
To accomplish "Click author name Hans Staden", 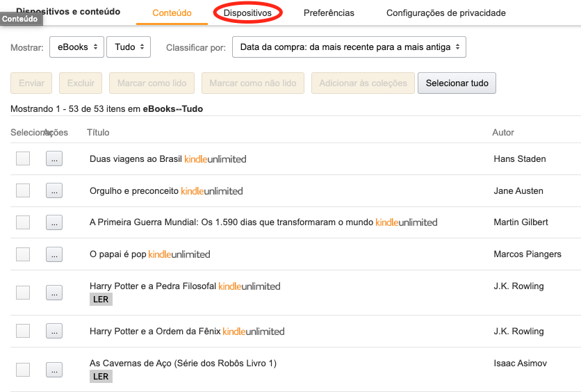I will point(519,159).
